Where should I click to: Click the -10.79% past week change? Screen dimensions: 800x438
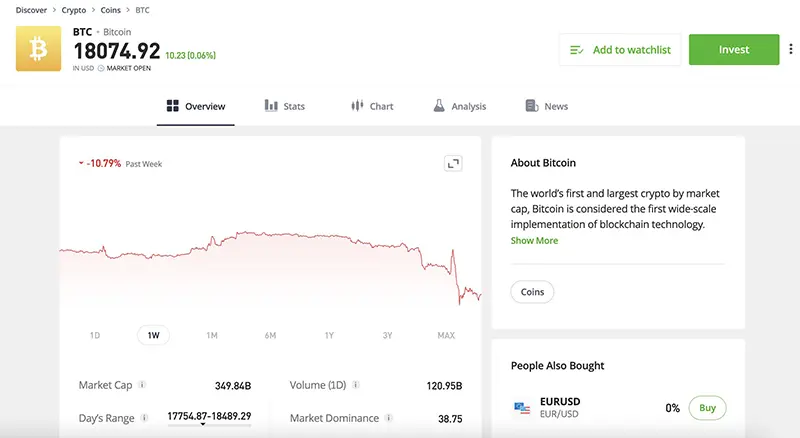click(x=104, y=163)
